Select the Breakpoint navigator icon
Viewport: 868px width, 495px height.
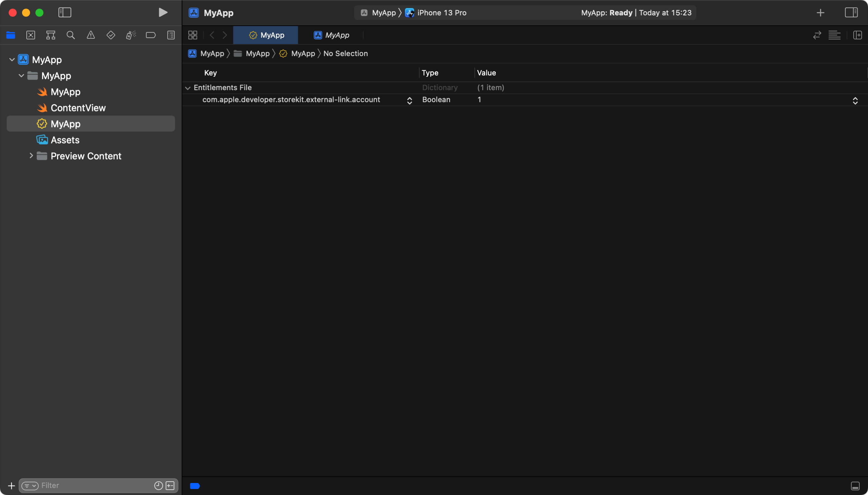pyautogui.click(x=150, y=35)
